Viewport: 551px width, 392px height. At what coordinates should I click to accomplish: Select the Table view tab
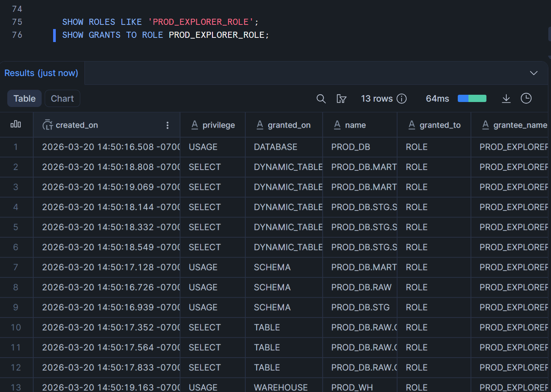tap(24, 99)
